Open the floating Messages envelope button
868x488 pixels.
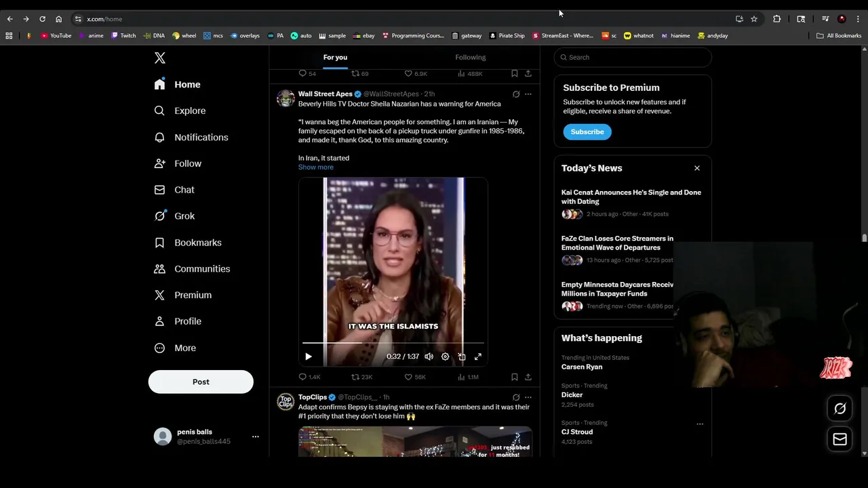(840, 439)
